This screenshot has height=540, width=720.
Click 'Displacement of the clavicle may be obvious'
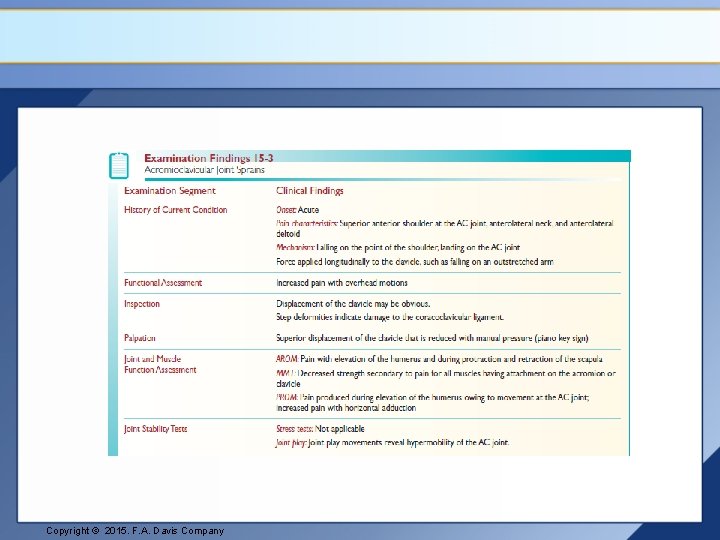(x=353, y=304)
